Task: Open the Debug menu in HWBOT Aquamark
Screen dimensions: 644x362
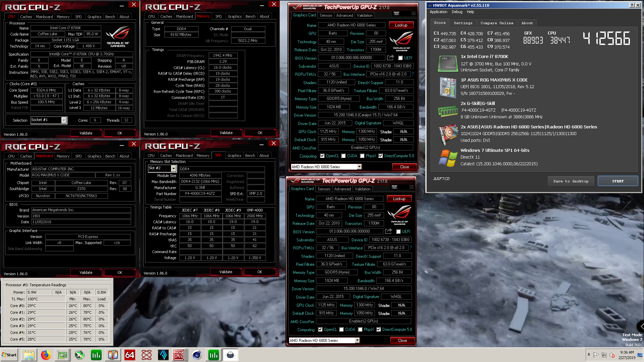Action: 457,12
